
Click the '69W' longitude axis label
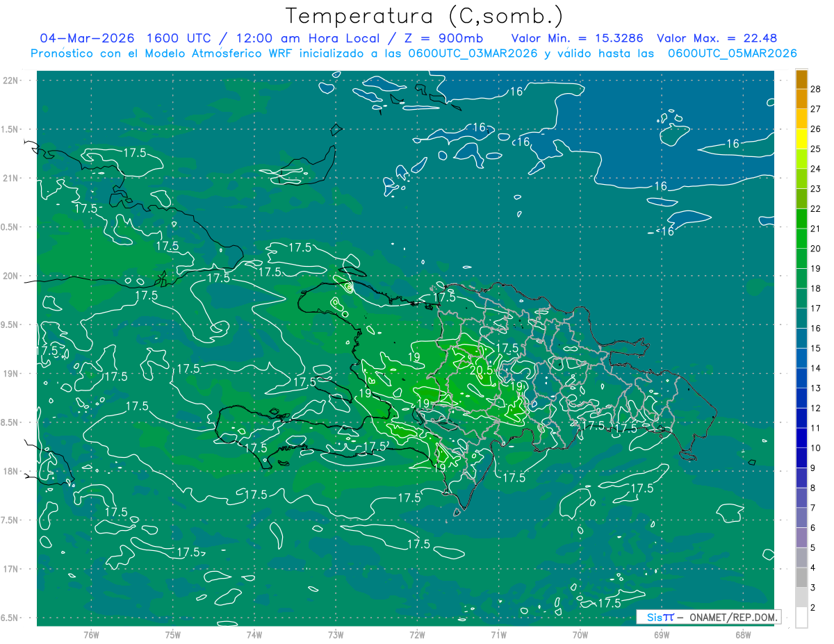click(662, 634)
